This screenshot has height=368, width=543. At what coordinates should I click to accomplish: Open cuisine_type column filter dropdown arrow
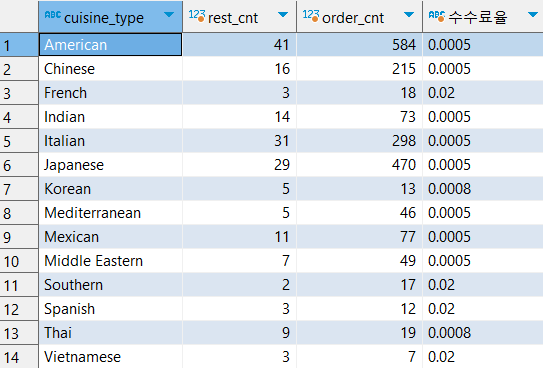click(x=169, y=15)
